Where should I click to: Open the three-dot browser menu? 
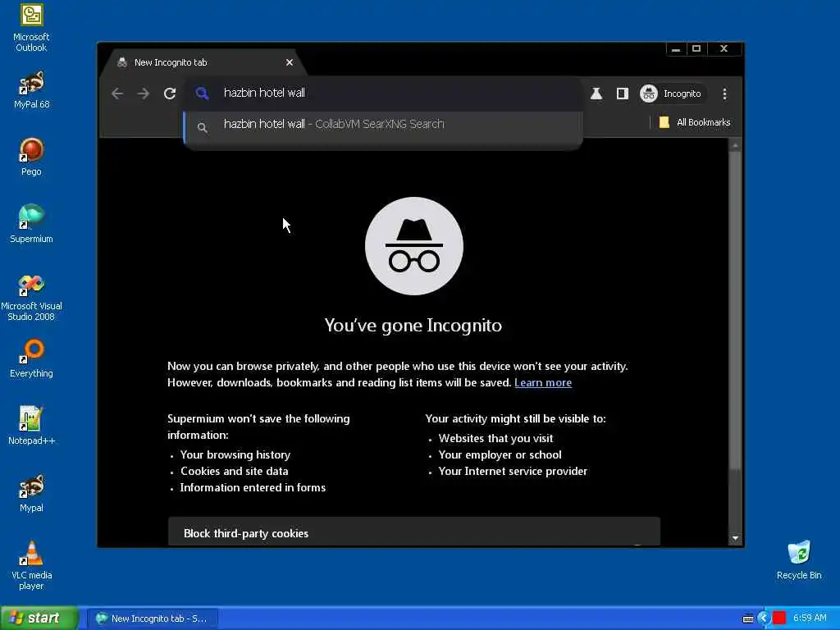[724, 94]
